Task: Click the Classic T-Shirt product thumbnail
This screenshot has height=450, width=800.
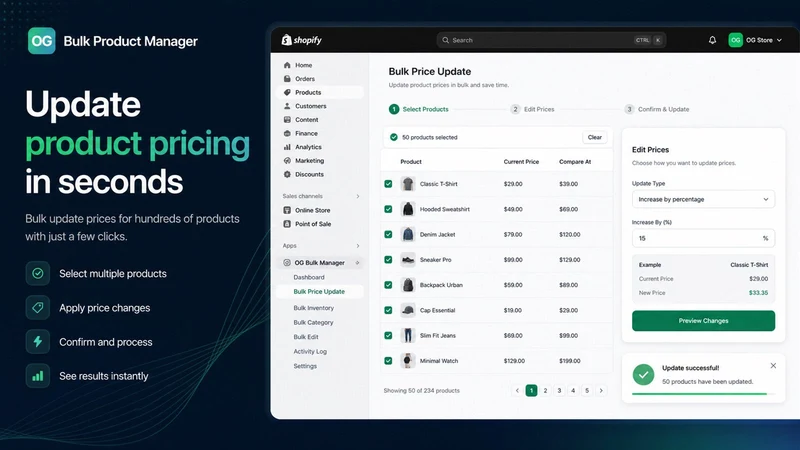Action: tap(408, 184)
